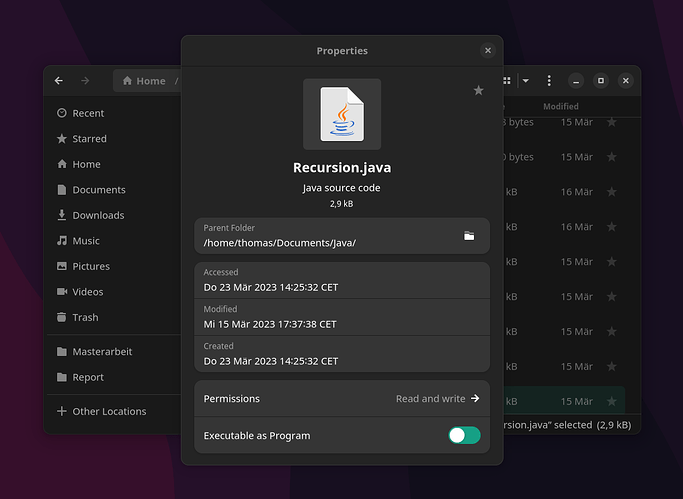Minimize the Files window

(576, 81)
